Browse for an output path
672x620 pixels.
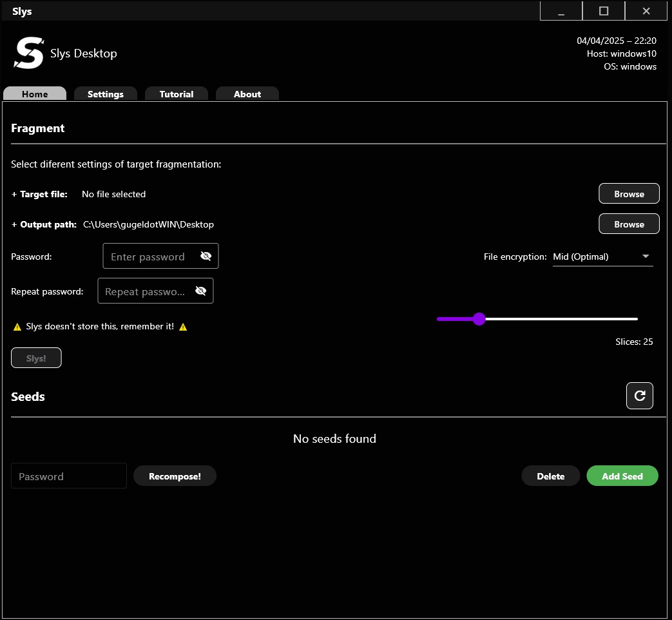click(629, 224)
